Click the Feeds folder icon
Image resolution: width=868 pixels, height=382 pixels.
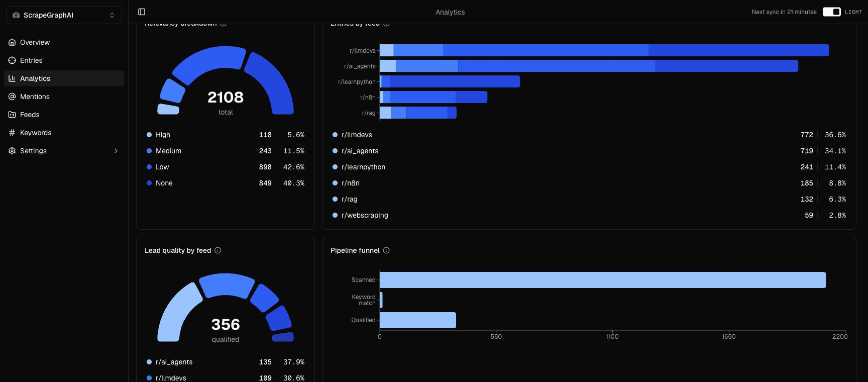click(x=12, y=115)
